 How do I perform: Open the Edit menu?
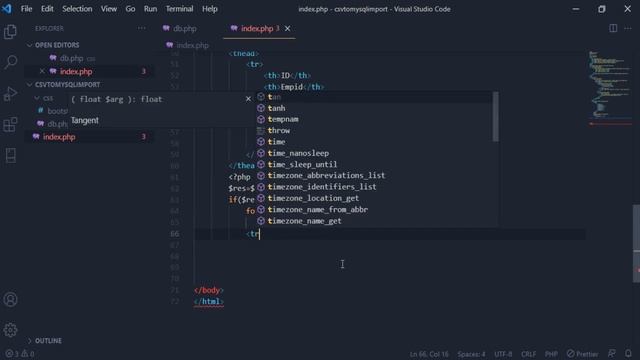47,9
